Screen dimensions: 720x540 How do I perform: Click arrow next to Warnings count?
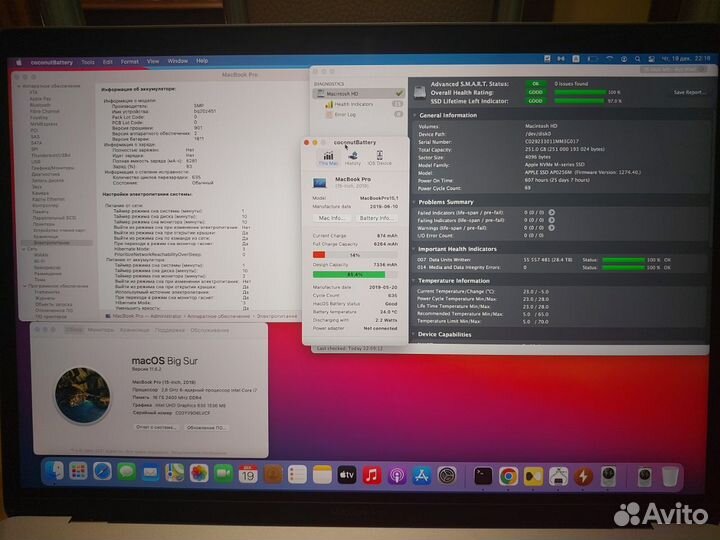click(x=552, y=228)
